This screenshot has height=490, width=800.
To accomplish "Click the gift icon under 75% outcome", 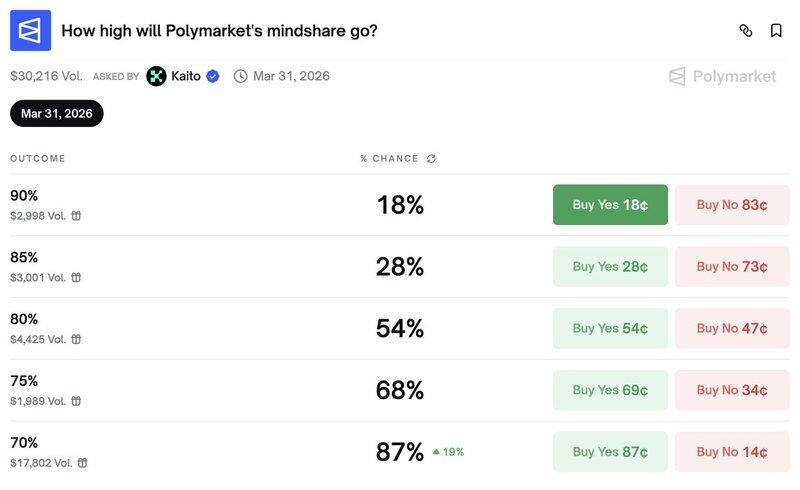I will pyautogui.click(x=76, y=401).
